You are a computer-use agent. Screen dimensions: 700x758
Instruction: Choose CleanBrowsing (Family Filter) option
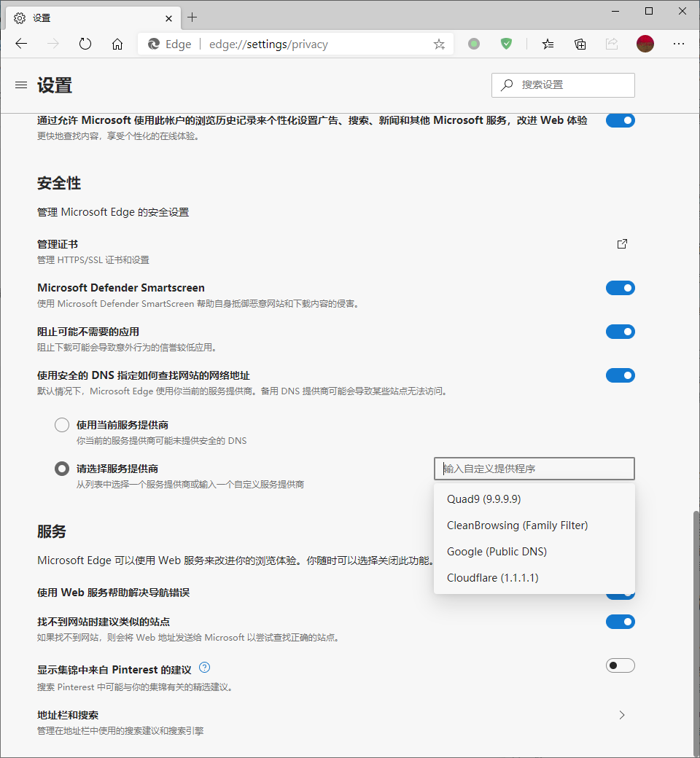(x=534, y=525)
